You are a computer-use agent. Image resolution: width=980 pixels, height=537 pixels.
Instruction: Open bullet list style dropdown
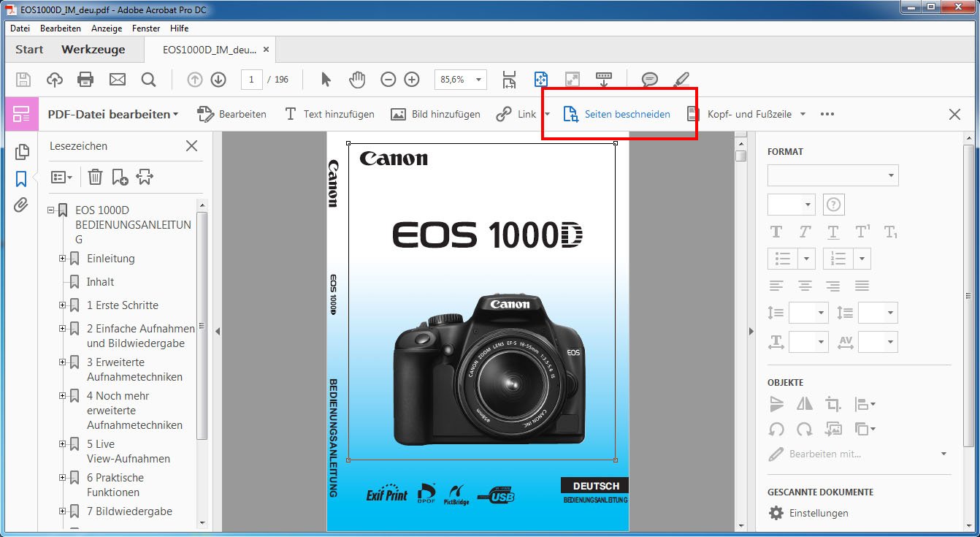[x=807, y=259]
